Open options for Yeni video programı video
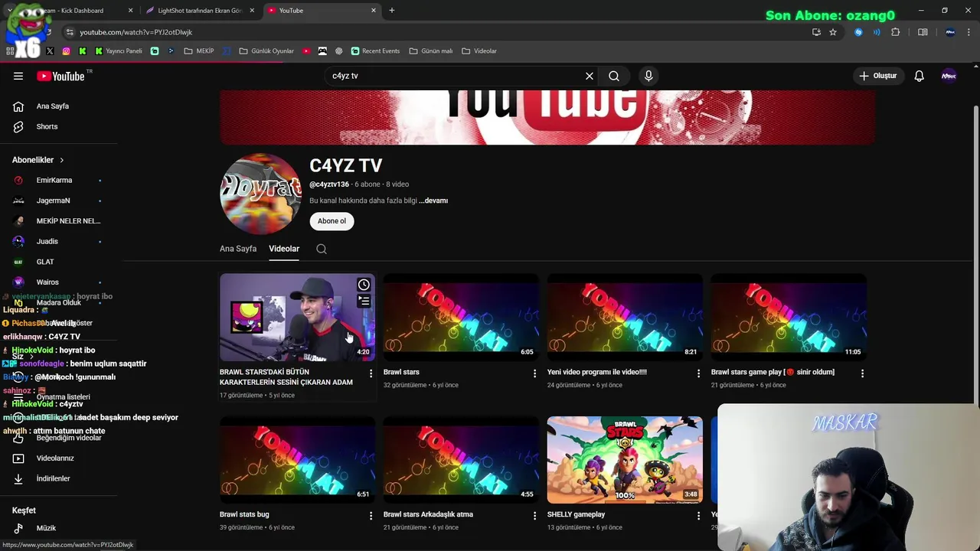Image resolution: width=980 pixels, height=551 pixels. click(698, 373)
